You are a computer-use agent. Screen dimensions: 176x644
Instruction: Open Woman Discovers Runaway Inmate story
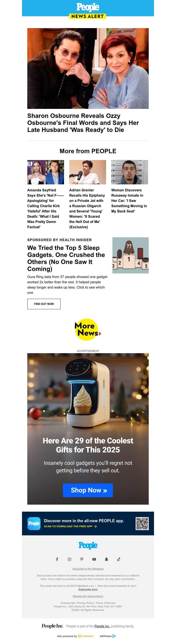pos(129,200)
